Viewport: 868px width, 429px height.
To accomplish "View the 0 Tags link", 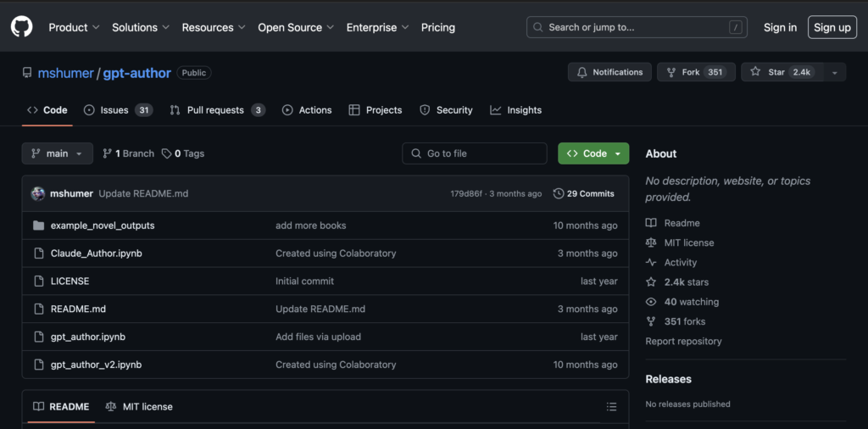I will pos(183,153).
